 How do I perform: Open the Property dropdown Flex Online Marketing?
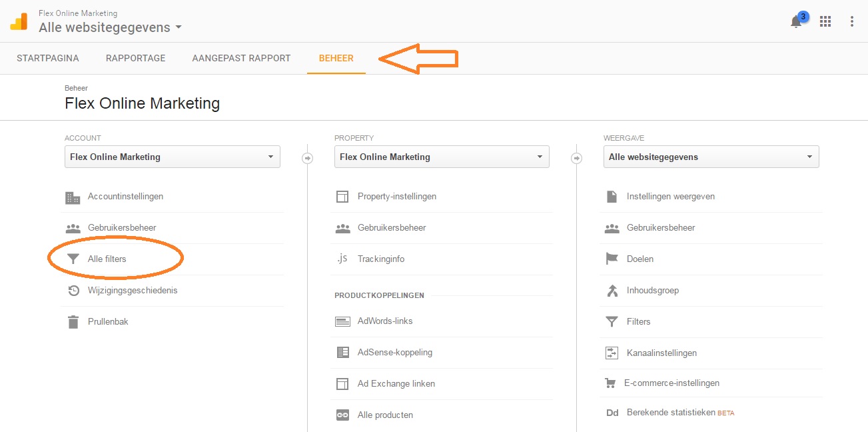pos(442,157)
